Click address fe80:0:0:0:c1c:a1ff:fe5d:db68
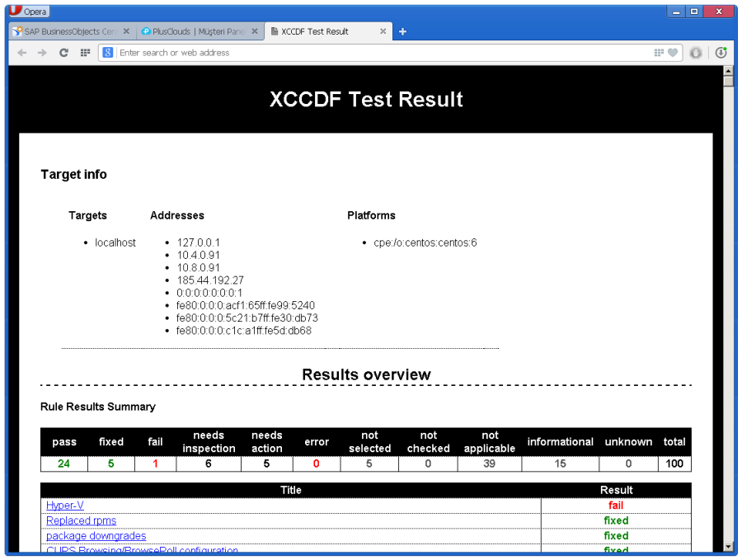The width and height of the screenshot is (742, 560). coord(244,331)
